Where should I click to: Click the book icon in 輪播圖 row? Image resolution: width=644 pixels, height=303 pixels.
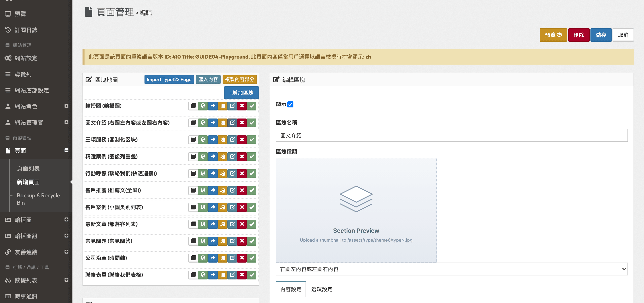[193, 106]
